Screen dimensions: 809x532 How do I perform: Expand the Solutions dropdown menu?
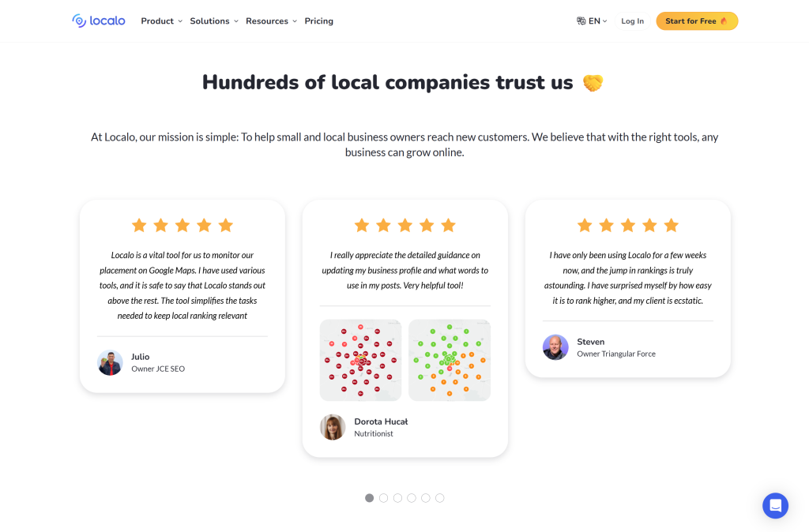214,21
